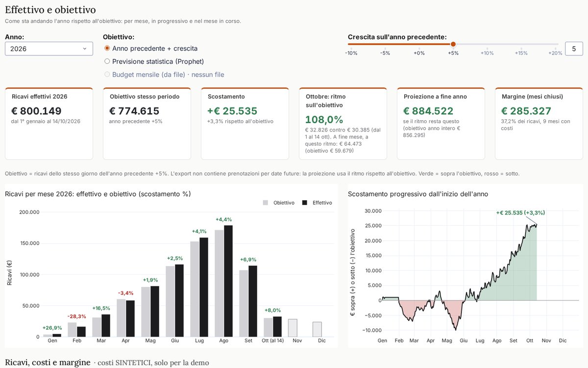
Task: Click the '+8,0%' label above October
Action: (x=272, y=310)
